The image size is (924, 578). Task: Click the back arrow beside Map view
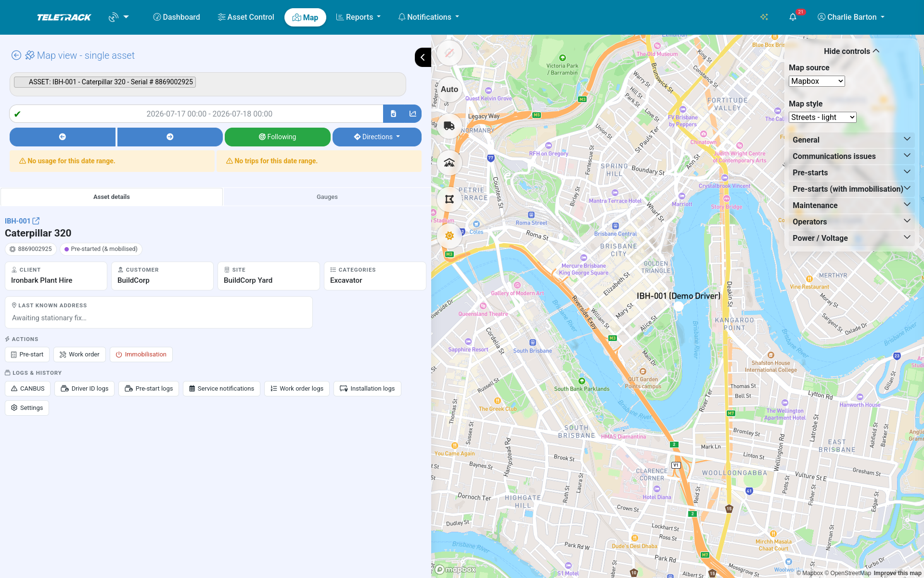[x=16, y=55]
